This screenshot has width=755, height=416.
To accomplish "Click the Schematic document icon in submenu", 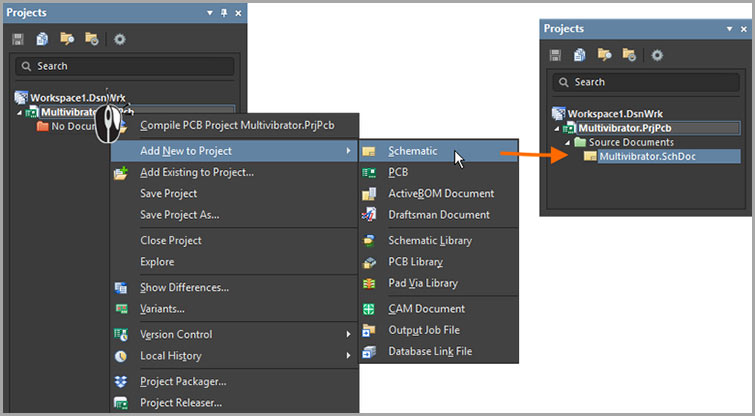I will tap(369, 151).
